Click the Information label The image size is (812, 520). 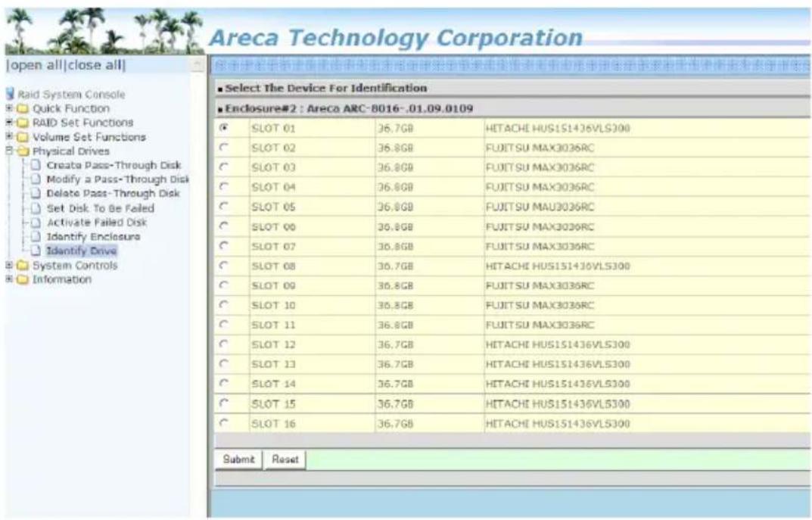pyautogui.click(x=61, y=280)
